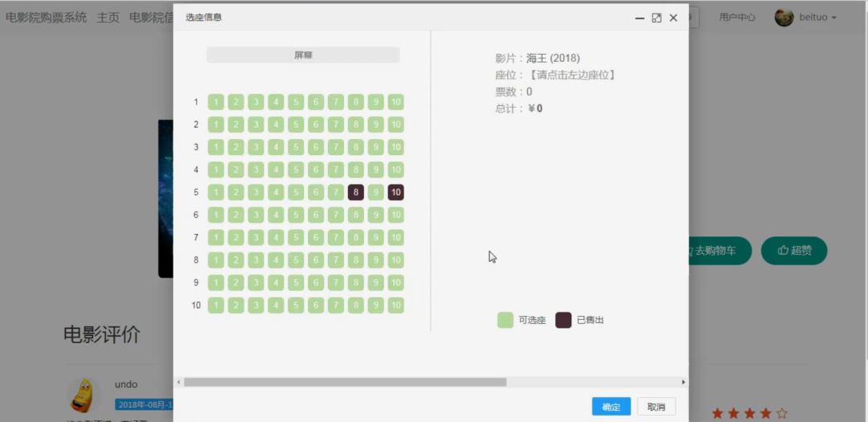Click sold seat 8 in row 5
The image size is (868, 422).
[x=356, y=192]
